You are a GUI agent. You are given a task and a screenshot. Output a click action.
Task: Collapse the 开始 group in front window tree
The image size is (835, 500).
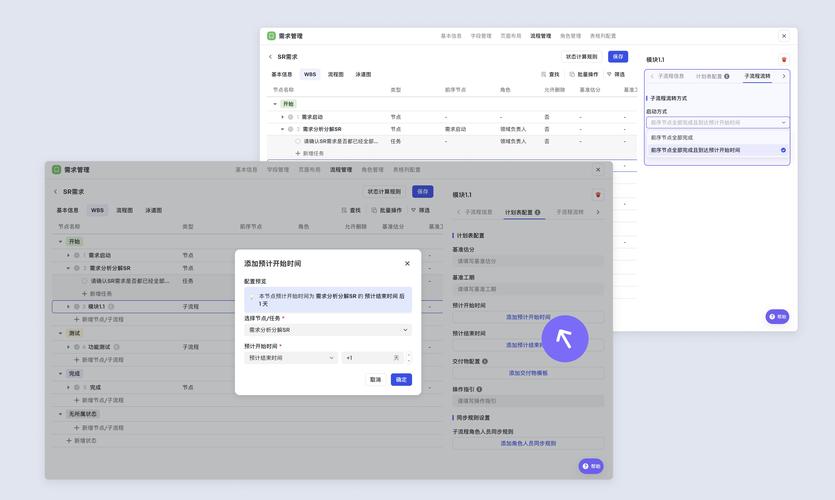pos(61,242)
